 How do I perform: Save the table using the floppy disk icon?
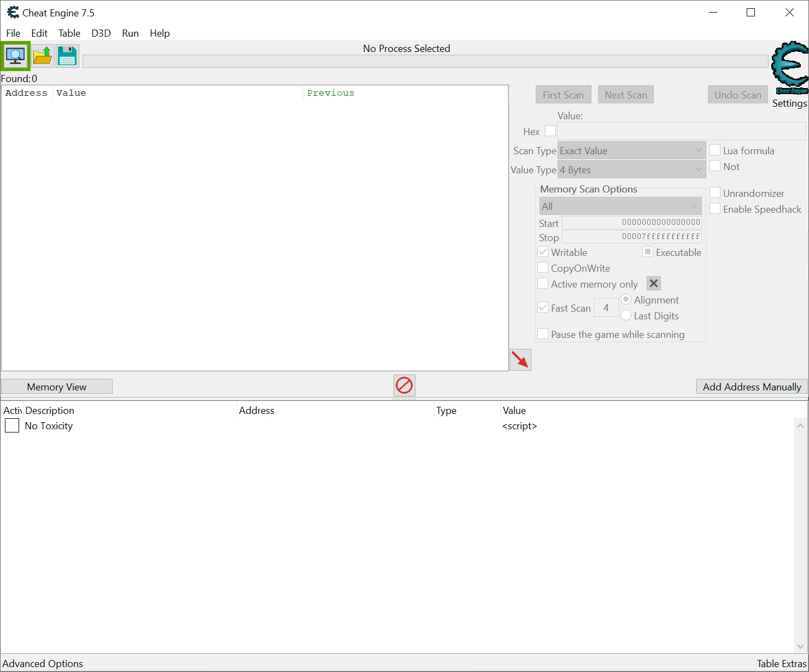[67, 56]
